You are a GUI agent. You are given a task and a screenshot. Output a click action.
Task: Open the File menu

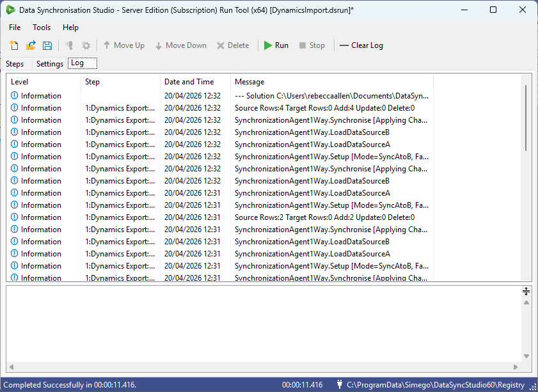click(x=14, y=27)
